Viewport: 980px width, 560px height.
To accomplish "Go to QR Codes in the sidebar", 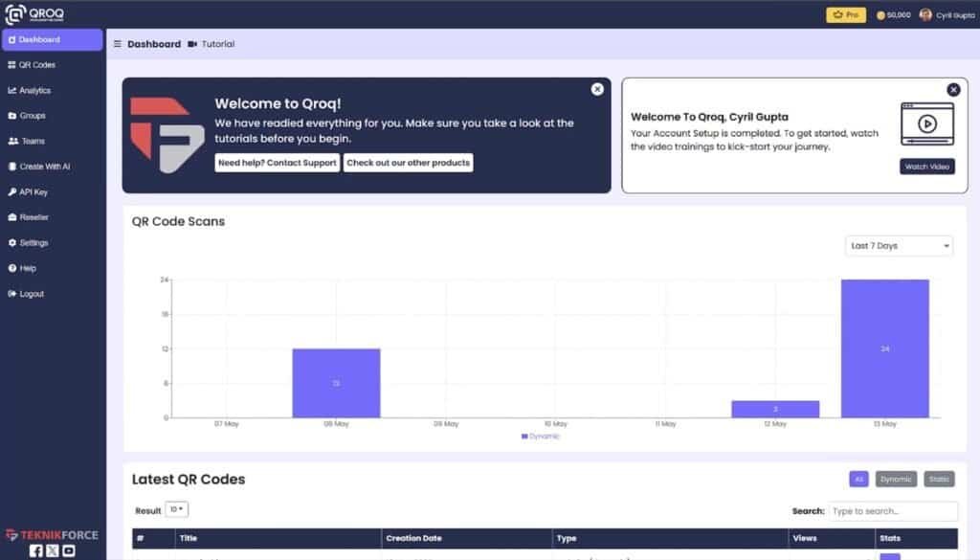I will click(x=37, y=65).
